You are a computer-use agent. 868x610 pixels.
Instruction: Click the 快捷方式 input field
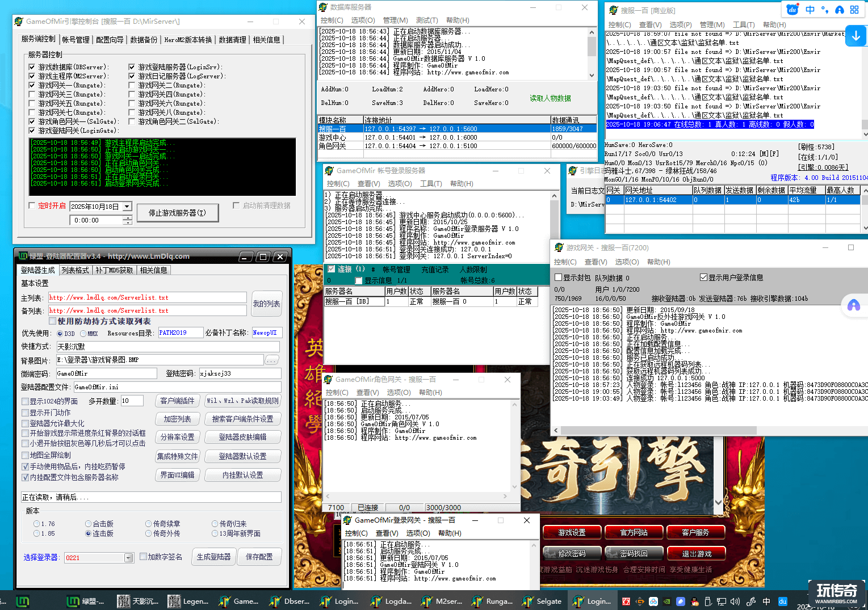[x=168, y=347]
